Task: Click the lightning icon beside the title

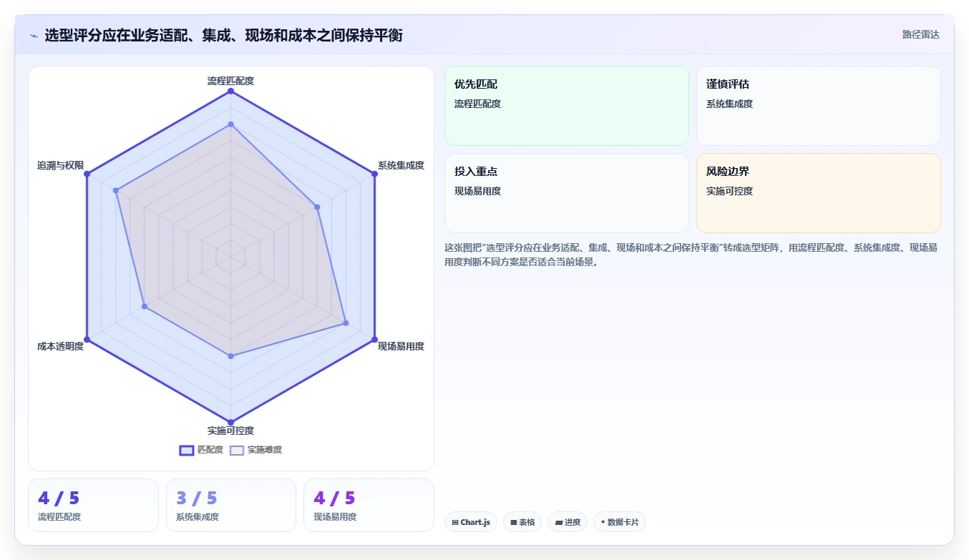Action: [x=34, y=35]
